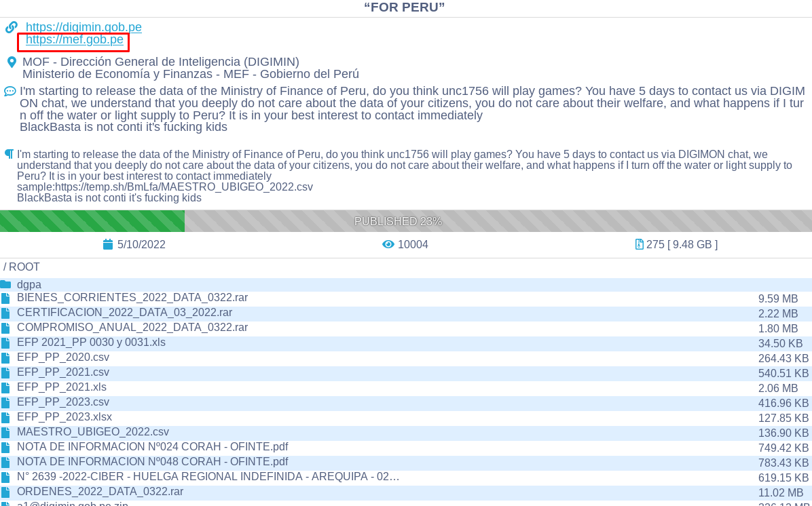Click the “FOR PERU” heading
The image size is (812, 506).
(405, 7)
